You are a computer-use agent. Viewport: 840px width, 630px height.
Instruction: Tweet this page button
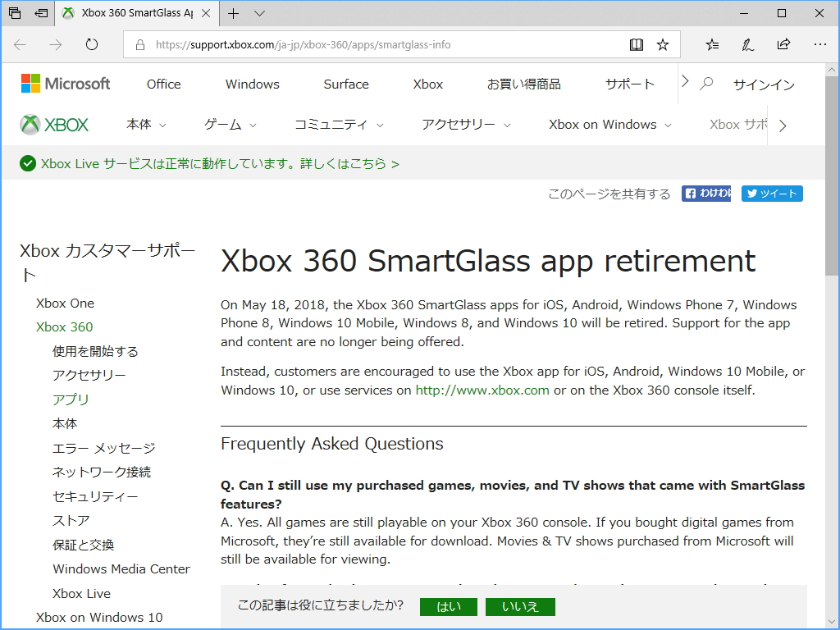(x=772, y=194)
